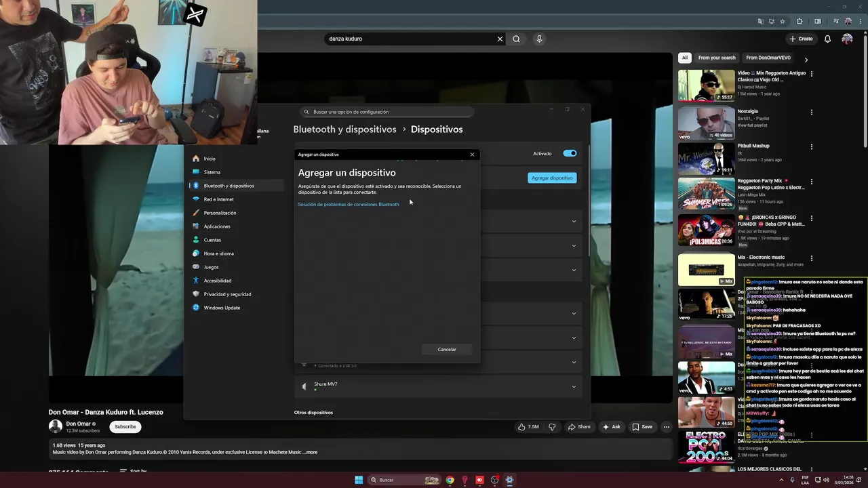Image resolution: width=868 pixels, height=488 pixels.
Task: Clear the YouTube search box text
Action: (500, 39)
